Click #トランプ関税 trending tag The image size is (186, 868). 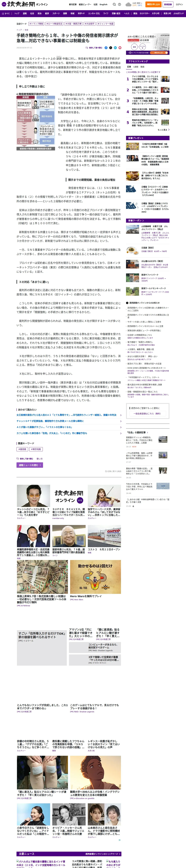point(36,24)
